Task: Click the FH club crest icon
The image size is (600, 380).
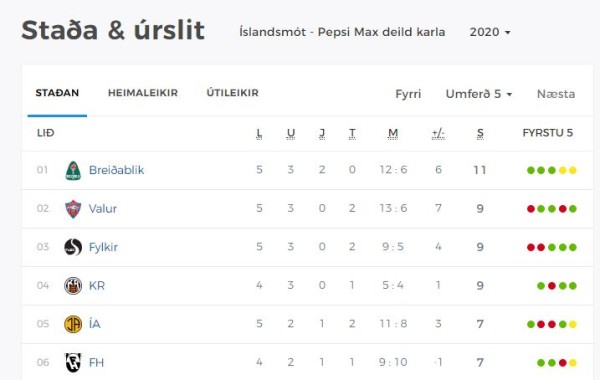Action: tap(73, 362)
